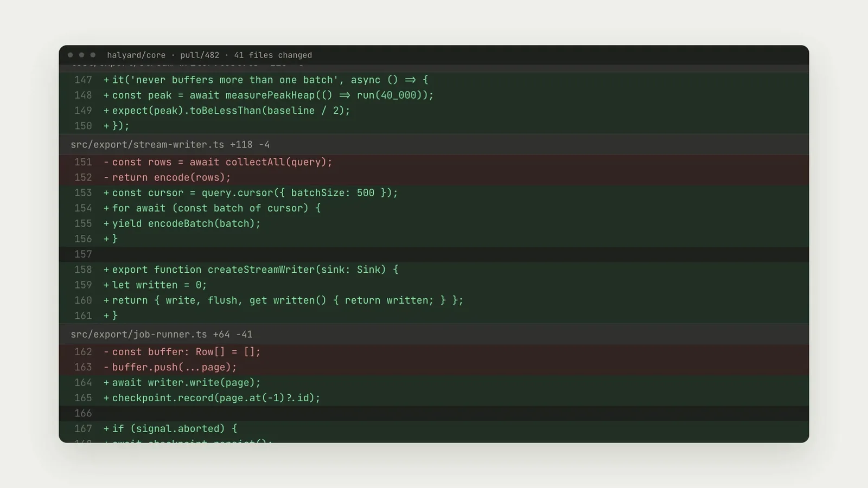Viewport: 868px width, 488px height.
Task: Select line number 154
Action: tap(83, 208)
